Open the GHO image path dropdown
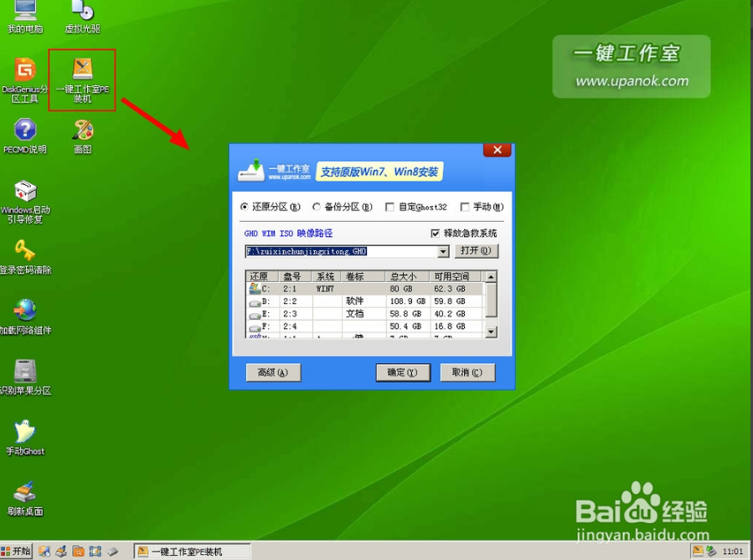 [x=442, y=251]
